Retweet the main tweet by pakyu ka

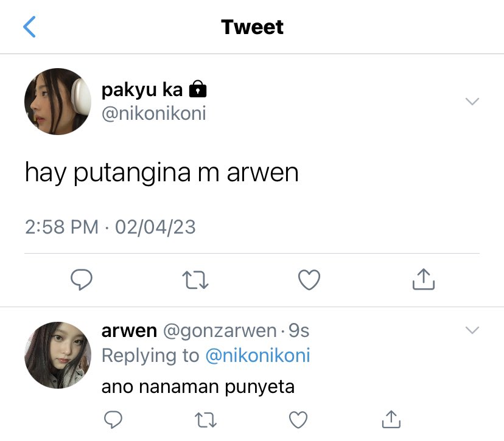[195, 280]
